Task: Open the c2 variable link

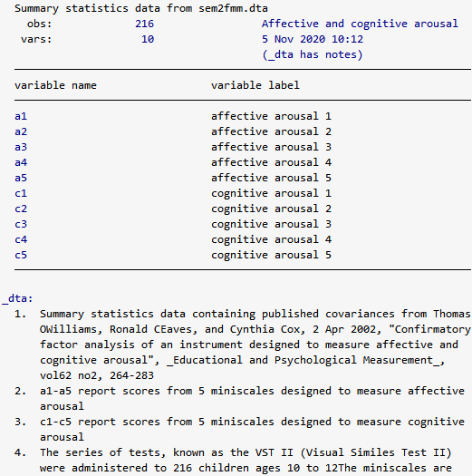Action: [21, 209]
